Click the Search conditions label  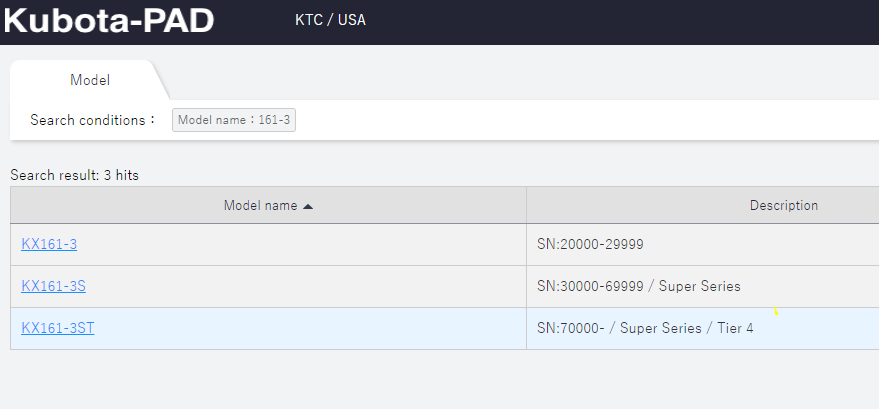[x=92, y=120]
